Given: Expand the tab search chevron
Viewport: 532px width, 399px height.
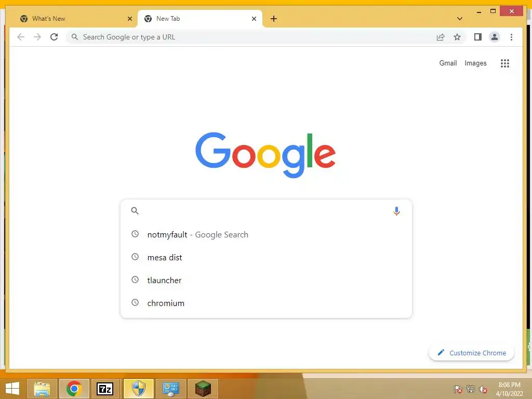Looking at the screenshot, I should (x=460, y=19).
